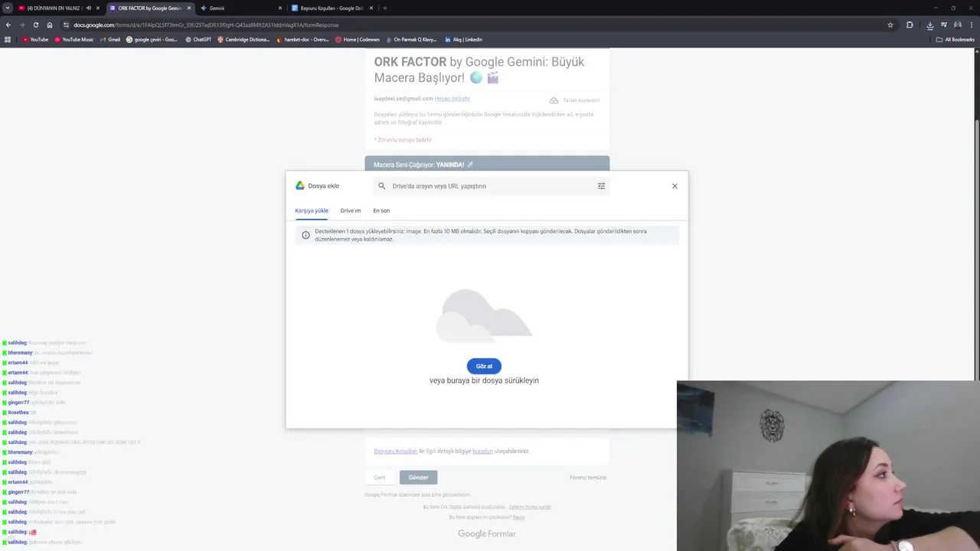Click the Google Formlar logo

click(487, 533)
